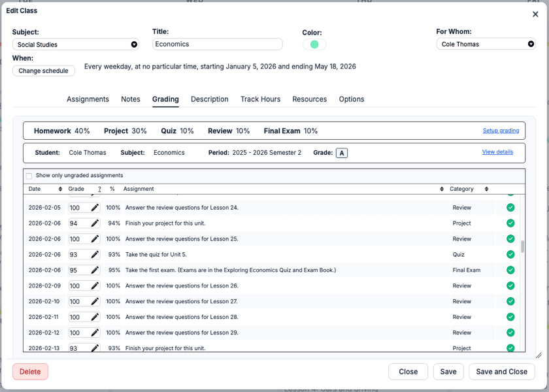Toggle completion checkmark for Lesson 27 review
This screenshot has width=549, height=392.
click(x=510, y=301)
